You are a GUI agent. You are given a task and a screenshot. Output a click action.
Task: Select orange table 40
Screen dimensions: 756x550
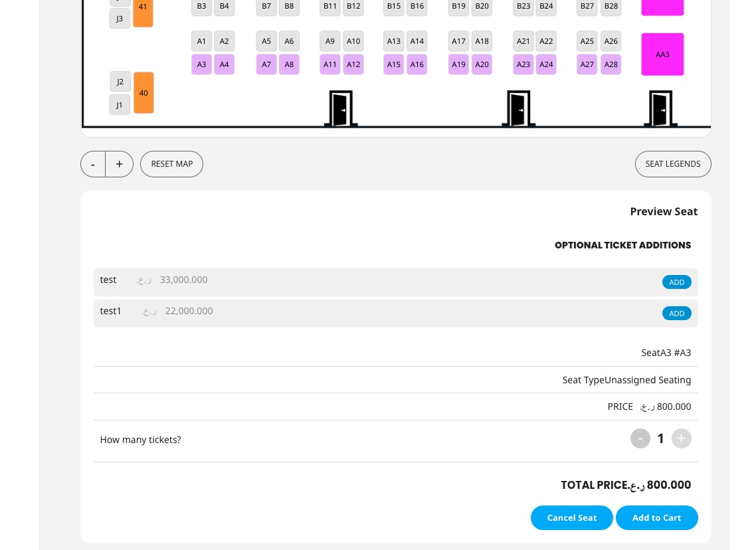[x=143, y=93]
